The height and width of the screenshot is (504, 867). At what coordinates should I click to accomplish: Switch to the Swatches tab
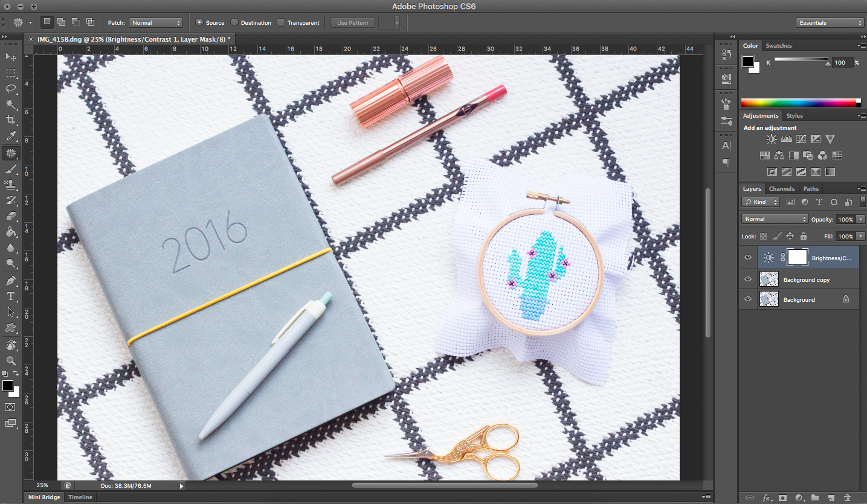pyautogui.click(x=778, y=46)
